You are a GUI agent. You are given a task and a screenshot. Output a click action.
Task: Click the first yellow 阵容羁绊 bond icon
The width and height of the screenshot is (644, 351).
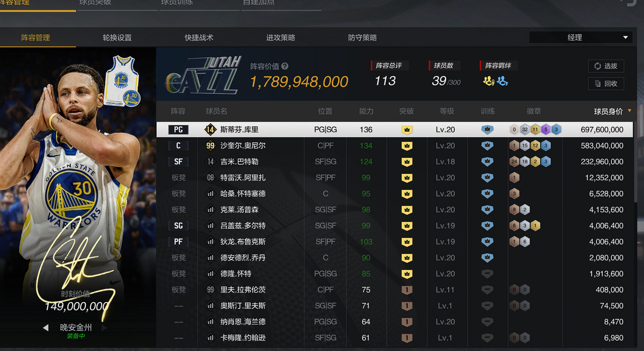489,81
